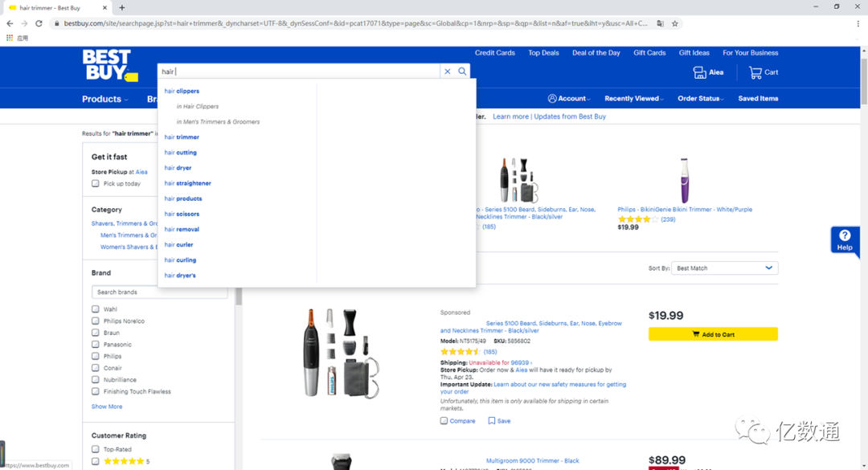
Task: Click into the hair search field
Action: click(299, 72)
